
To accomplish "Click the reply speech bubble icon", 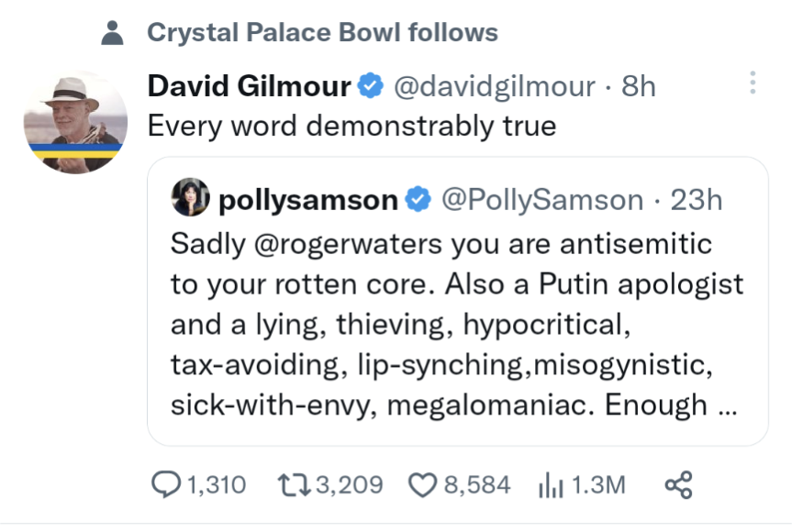I will click(x=167, y=484).
